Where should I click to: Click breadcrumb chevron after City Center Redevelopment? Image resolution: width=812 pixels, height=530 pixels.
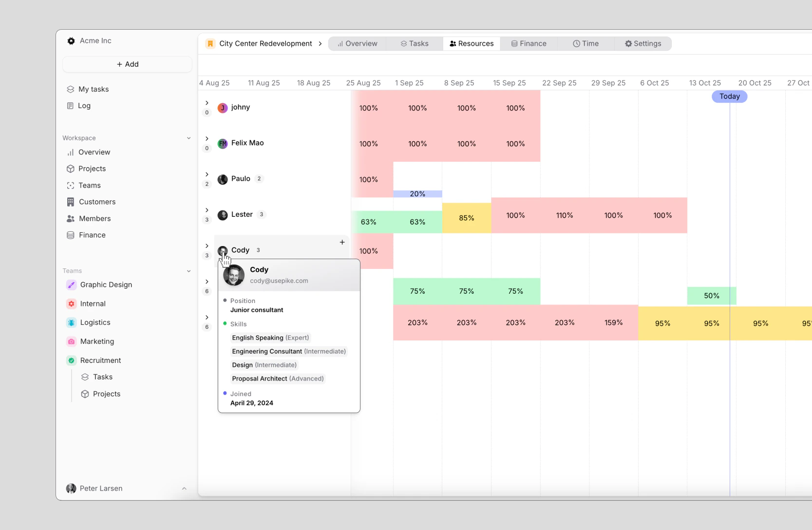pos(320,43)
